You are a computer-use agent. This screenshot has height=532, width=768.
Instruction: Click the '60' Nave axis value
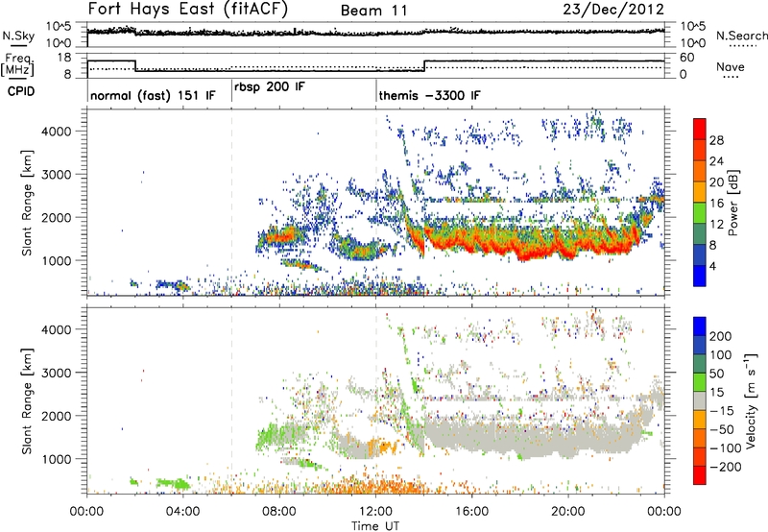(686, 58)
